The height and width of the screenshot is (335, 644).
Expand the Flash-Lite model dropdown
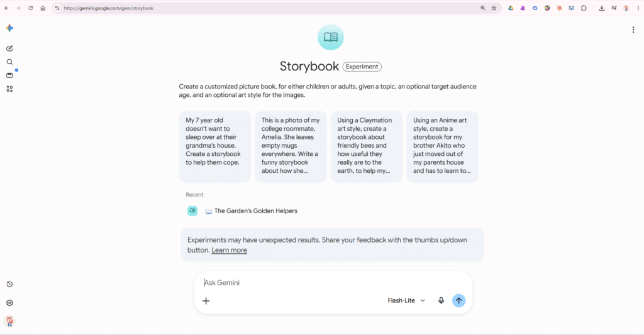(406, 300)
